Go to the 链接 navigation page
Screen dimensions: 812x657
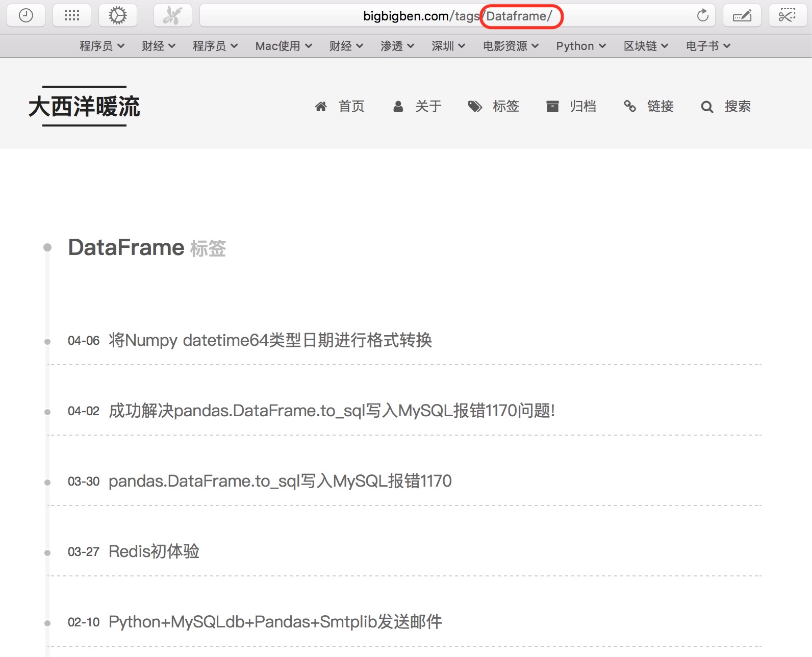point(660,107)
